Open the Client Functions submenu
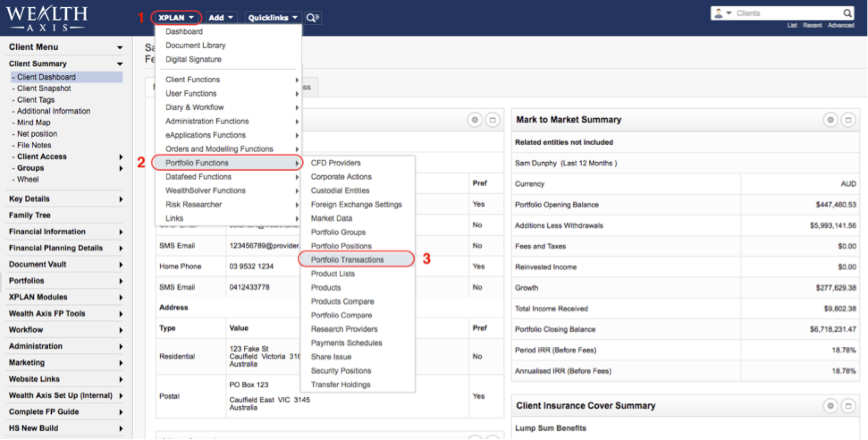Viewport: 868px width, 440px height. (x=228, y=80)
